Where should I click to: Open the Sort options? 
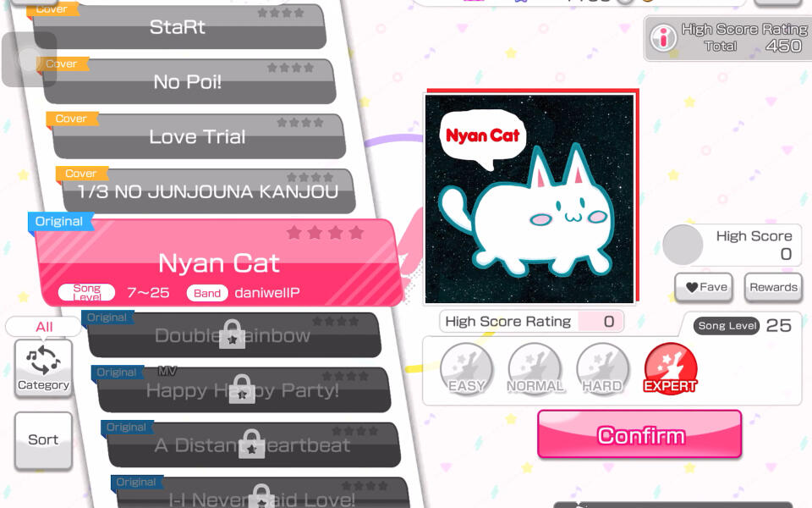[43, 440]
